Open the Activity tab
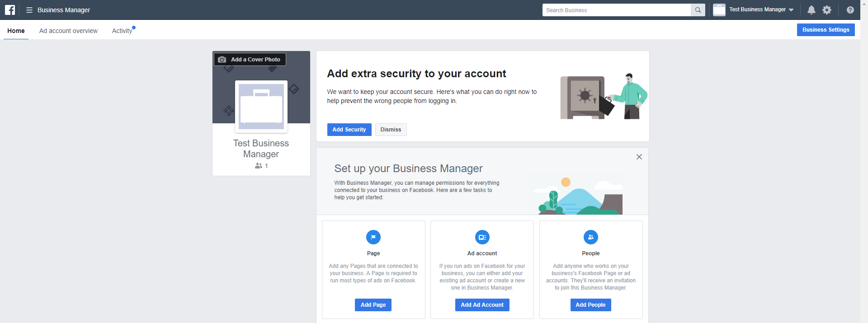This screenshot has height=323, width=868. coord(122,31)
